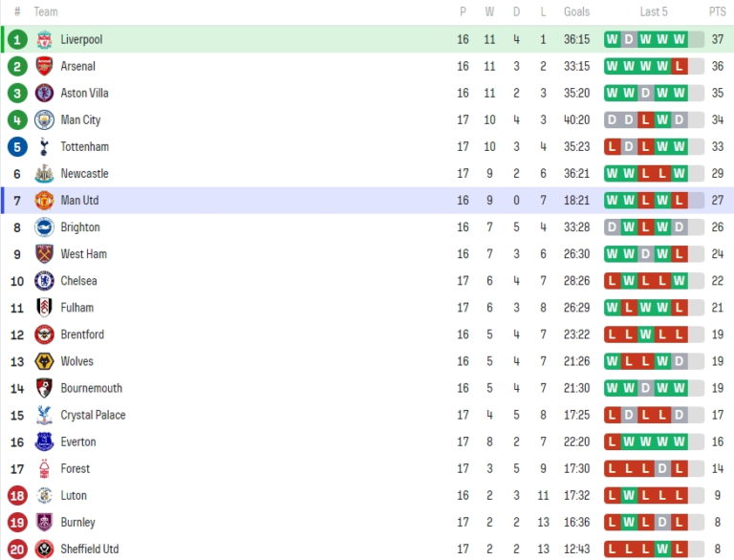This screenshot has height=560, width=734.
Task: Click the Wolves club crest icon
Action: (44, 361)
